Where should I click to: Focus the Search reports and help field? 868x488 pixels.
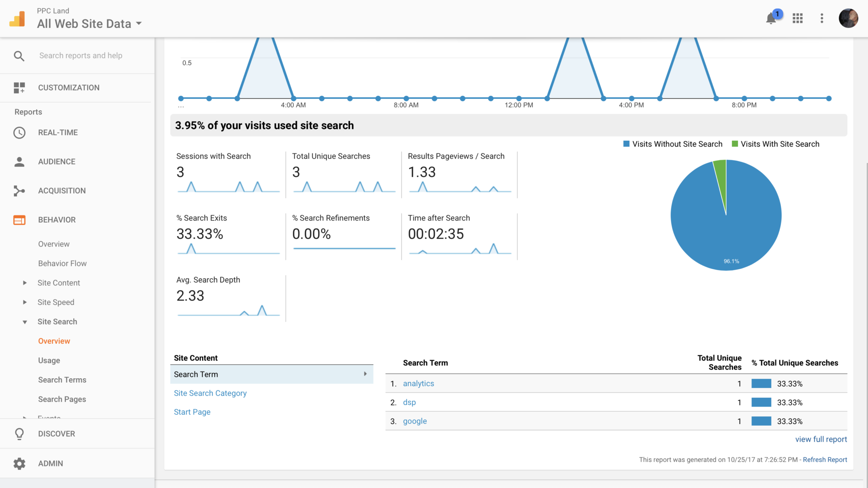81,56
